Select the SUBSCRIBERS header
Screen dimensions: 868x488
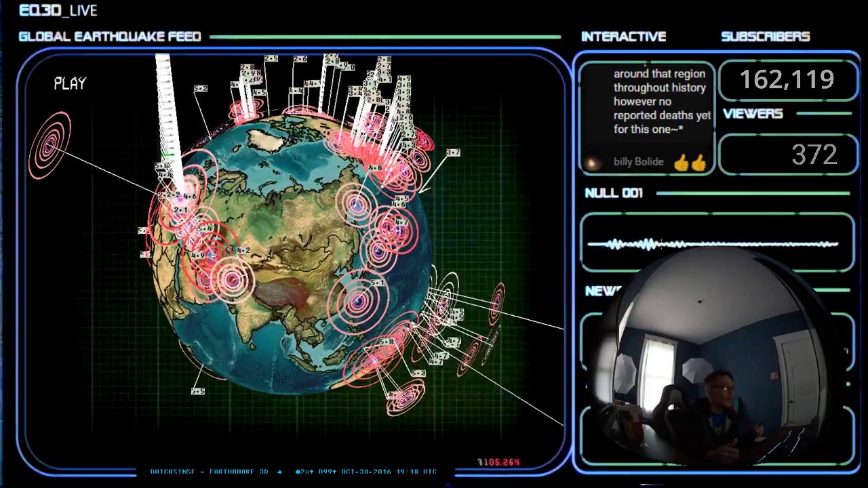point(765,37)
